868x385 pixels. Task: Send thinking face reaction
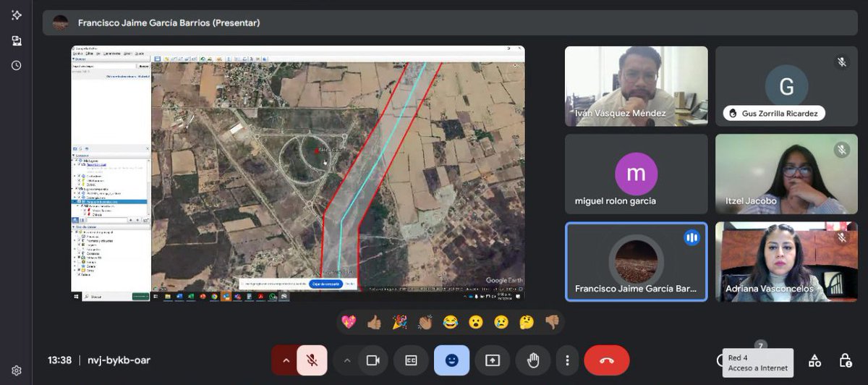coord(526,322)
